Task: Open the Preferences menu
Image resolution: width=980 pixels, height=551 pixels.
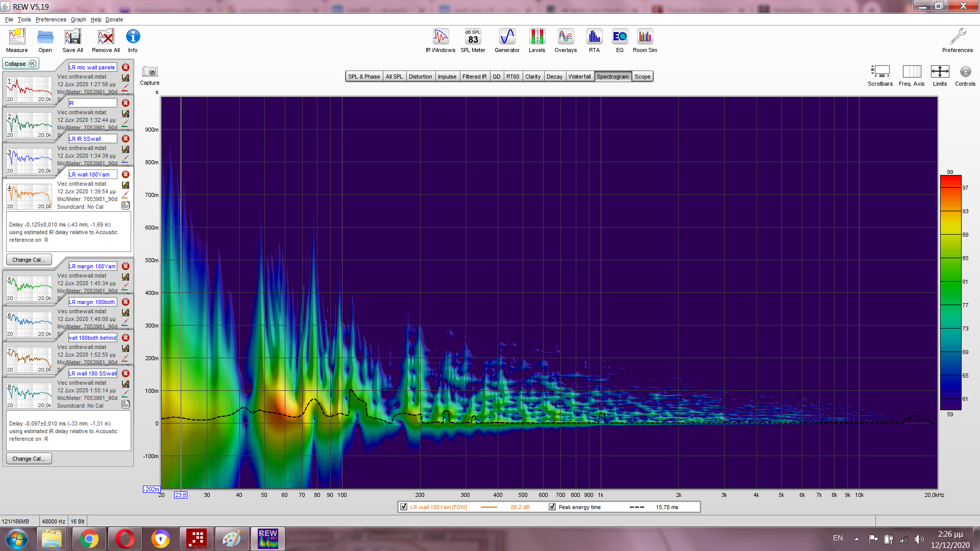Action: pos(51,19)
